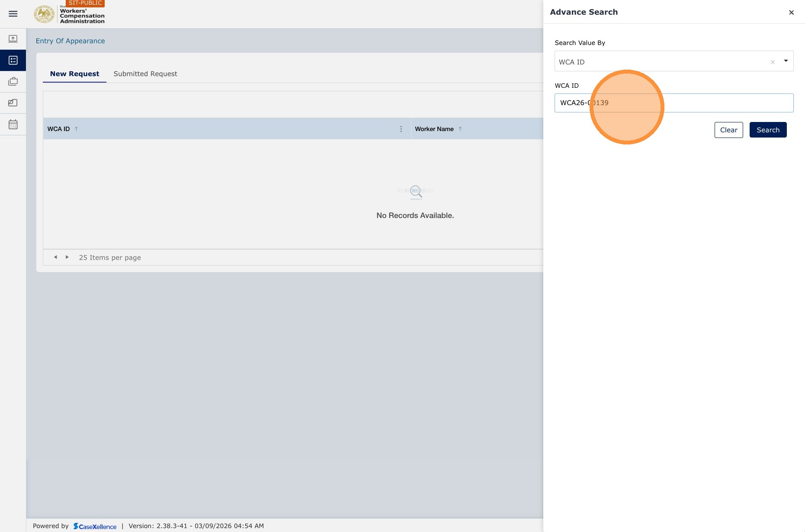This screenshot has height=532, width=805.
Task: Click the No Records Available message
Action: coord(415,215)
